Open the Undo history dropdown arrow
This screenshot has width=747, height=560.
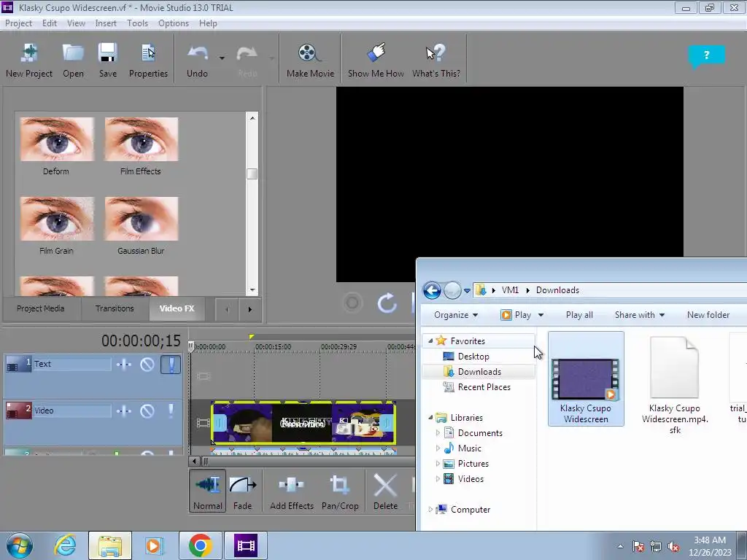click(222, 58)
